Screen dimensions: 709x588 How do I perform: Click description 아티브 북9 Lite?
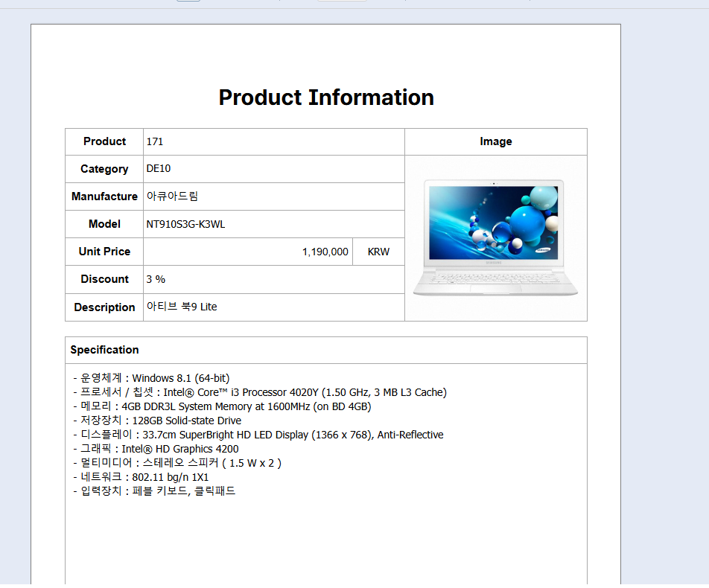pyautogui.click(x=181, y=307)
